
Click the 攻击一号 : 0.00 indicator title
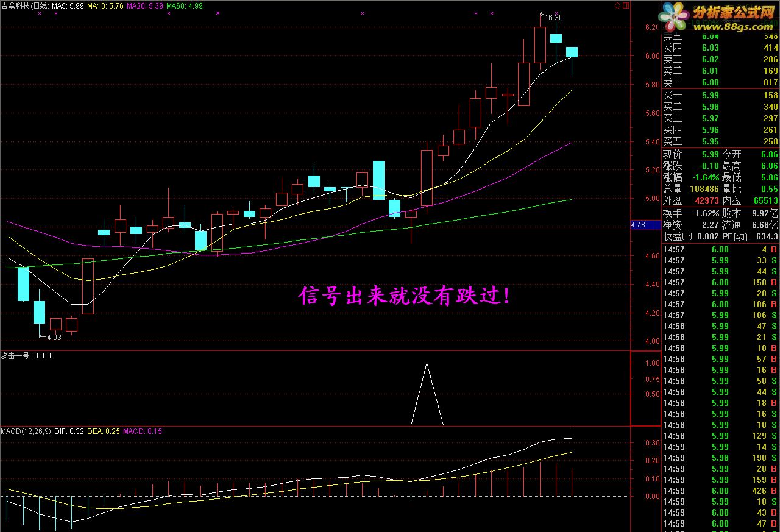click(x=26, y=356)
